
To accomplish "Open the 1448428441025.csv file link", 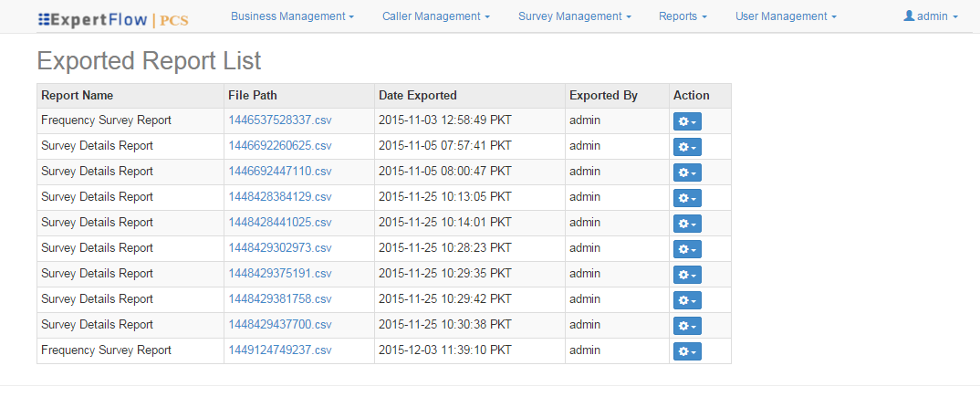I will [x=280, y=223].
